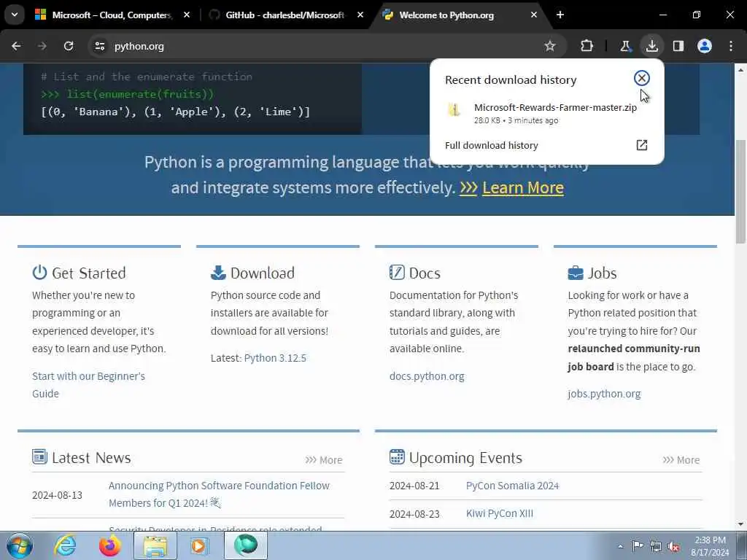The width and height of the screenshot is (747, 560).
Task: Open Windows Explorer from taskbar
Action: 155,545
